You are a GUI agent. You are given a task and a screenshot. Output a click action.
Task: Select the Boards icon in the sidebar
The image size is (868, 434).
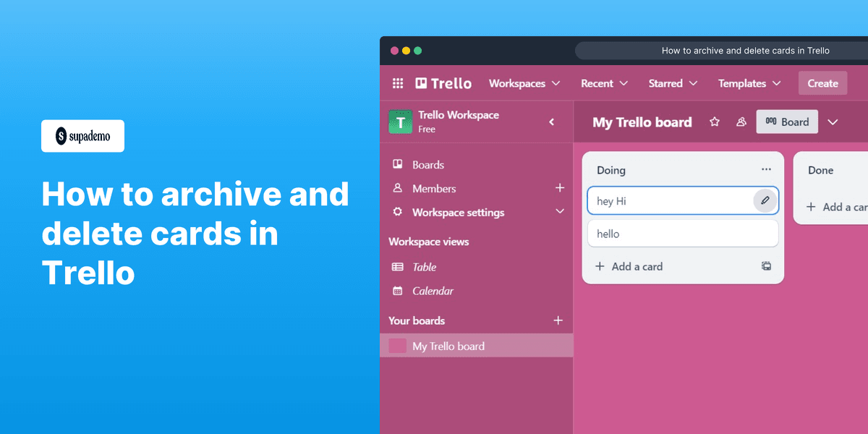397,164
